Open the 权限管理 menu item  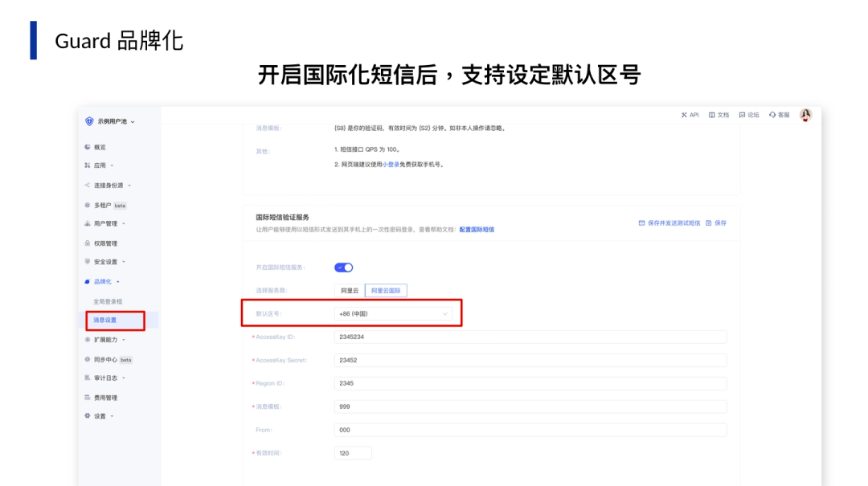click(105, 243)
